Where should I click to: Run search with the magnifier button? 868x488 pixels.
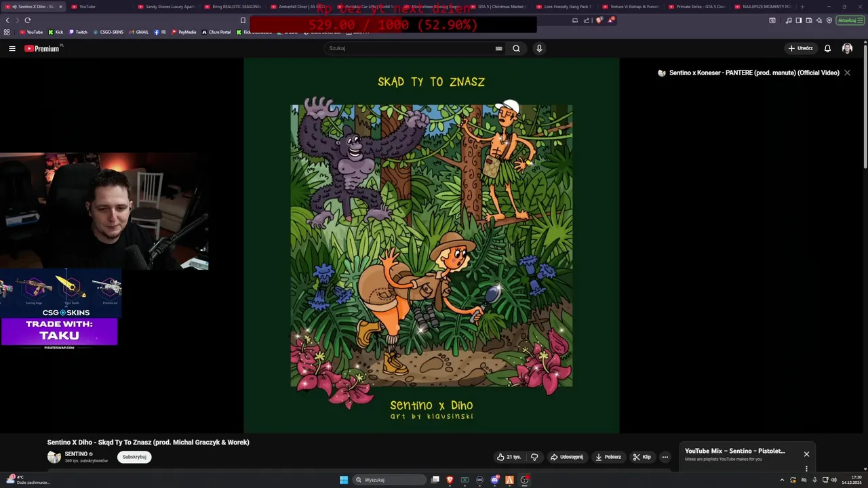tap(516, 48)
